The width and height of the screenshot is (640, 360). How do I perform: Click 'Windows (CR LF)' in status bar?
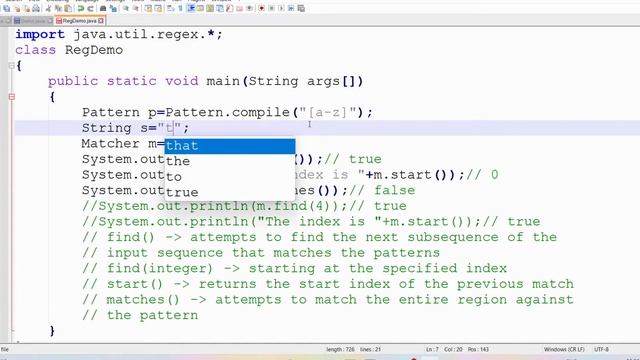coord(564,349)
